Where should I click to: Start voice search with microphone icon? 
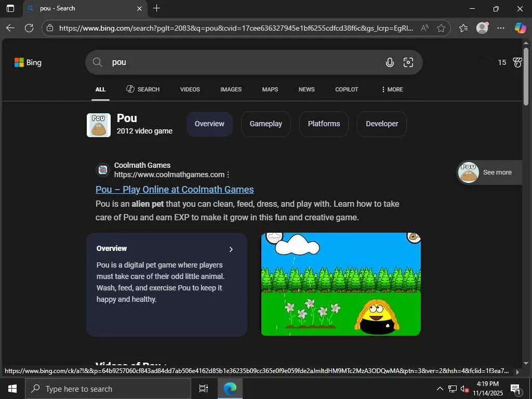point(390,62)
